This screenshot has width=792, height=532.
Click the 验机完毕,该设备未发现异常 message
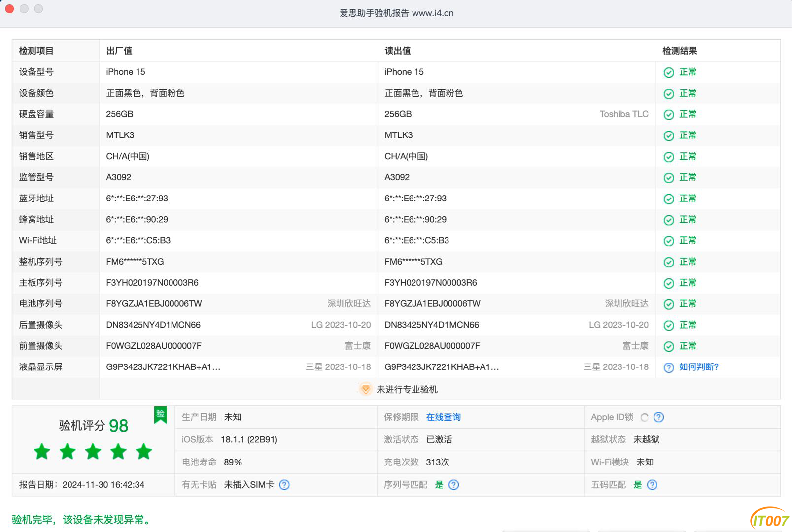point(83,520)
